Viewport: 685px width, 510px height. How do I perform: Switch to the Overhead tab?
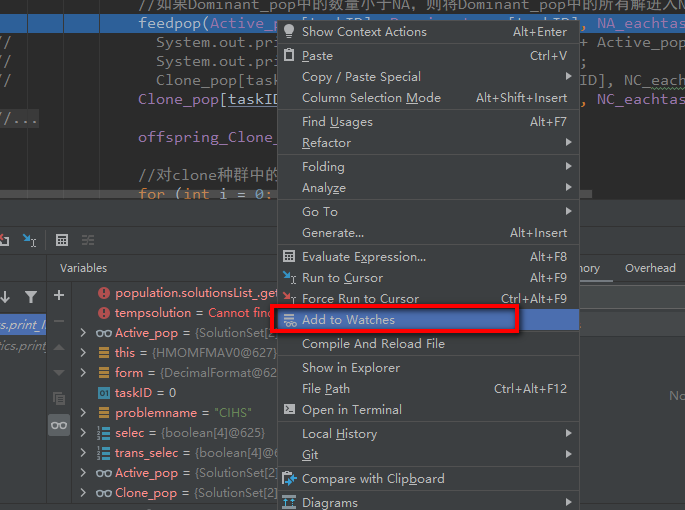click(650, 268)
